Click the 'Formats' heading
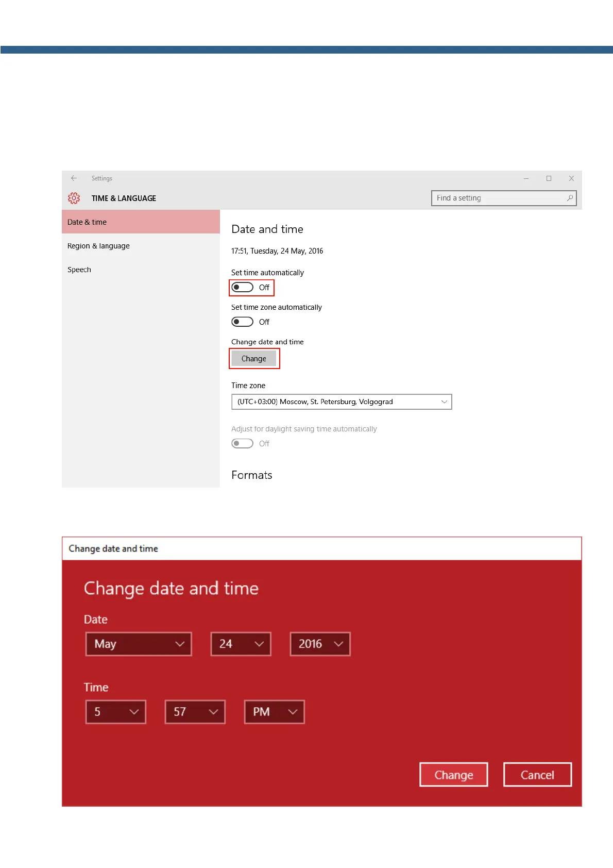The width and height of the screenshot is (613, 868). click(252, 475)
